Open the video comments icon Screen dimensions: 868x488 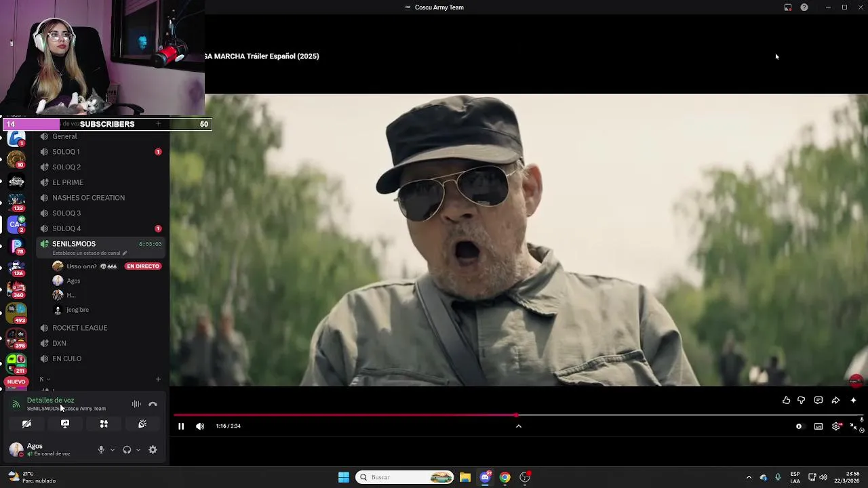pyautogui.click(x=818, y=401)
